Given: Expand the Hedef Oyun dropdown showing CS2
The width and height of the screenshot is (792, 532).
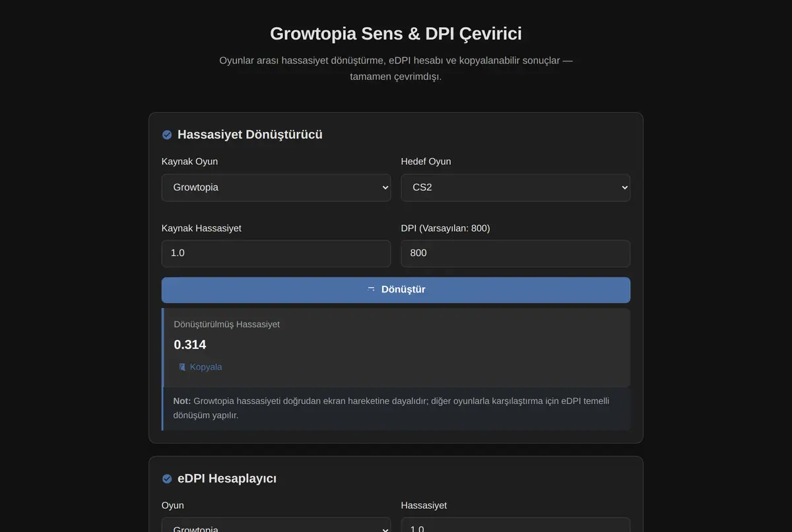Looking at the screenshot, I should (x=515, y=187).
